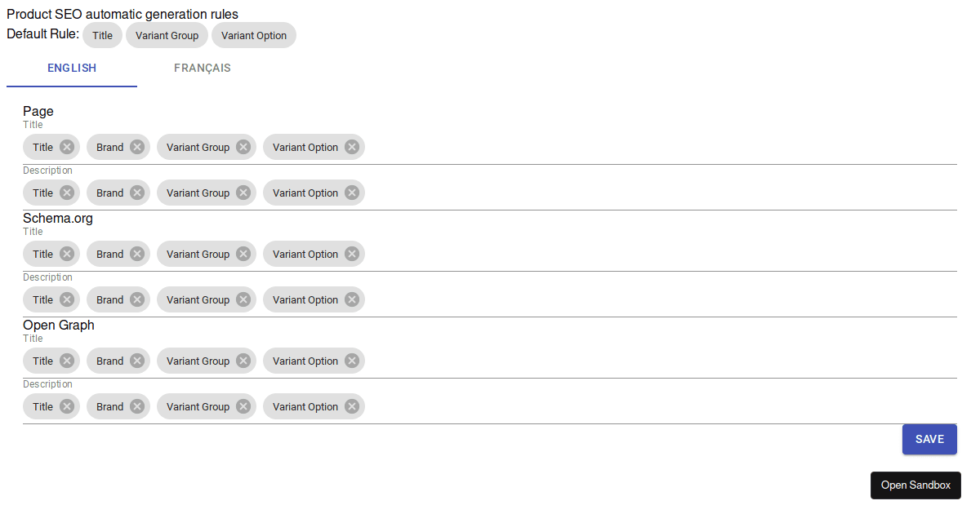Viewport: 980px width, 514px height.
Task: Remove Variant Group from Page Description rule
Action: [x=242, y=193]
